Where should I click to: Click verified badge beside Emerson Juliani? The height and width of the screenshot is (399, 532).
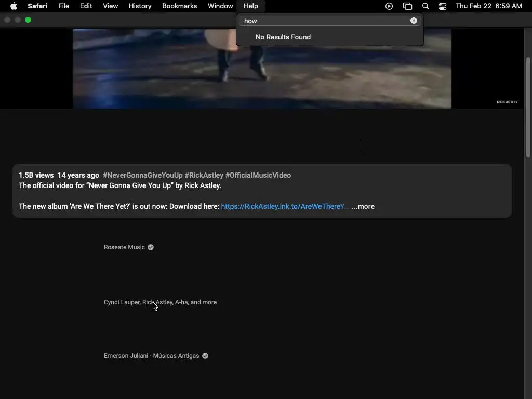[205, 356]
